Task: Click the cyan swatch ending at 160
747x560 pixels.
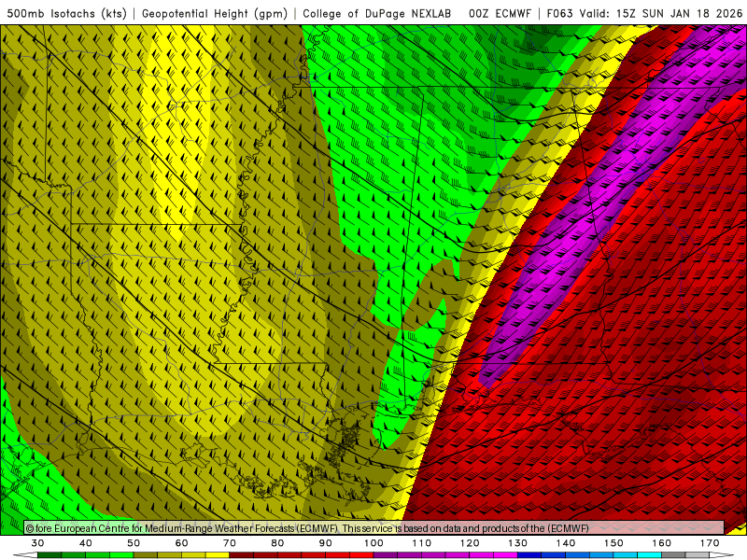Action: tap(649, 555)
